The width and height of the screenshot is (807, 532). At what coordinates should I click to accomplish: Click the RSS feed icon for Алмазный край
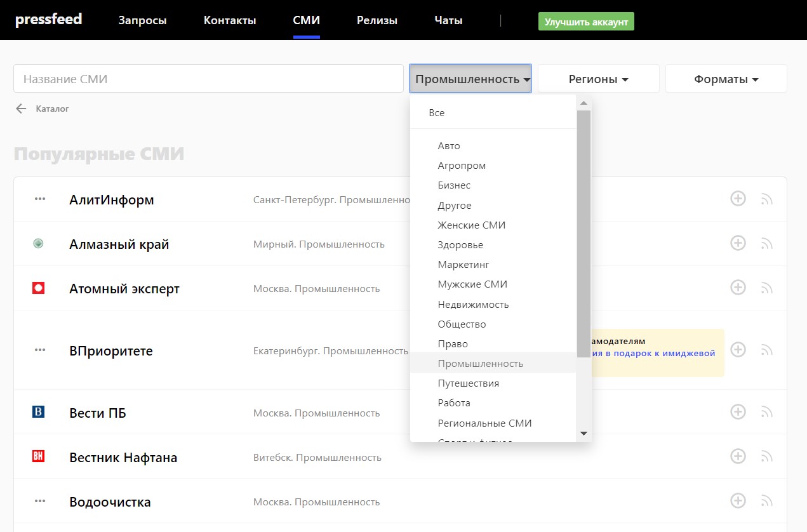click(x=766, y=244)
